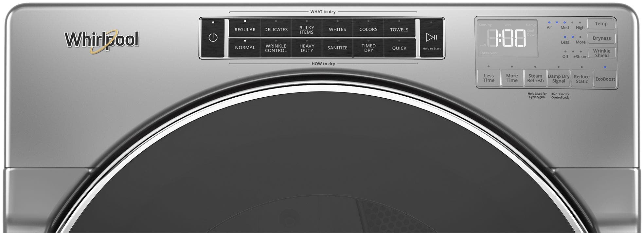The image size is (644, 233).
Task: Tap the power button icon
Action: 213,37
